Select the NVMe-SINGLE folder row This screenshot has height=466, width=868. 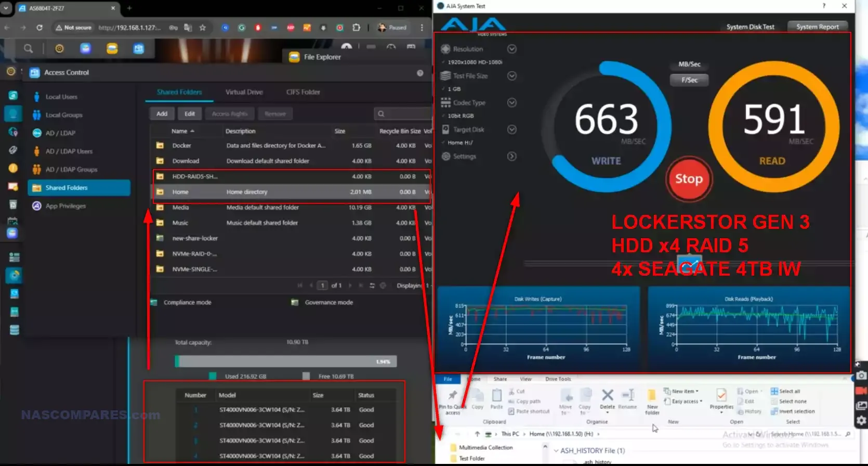292,269
